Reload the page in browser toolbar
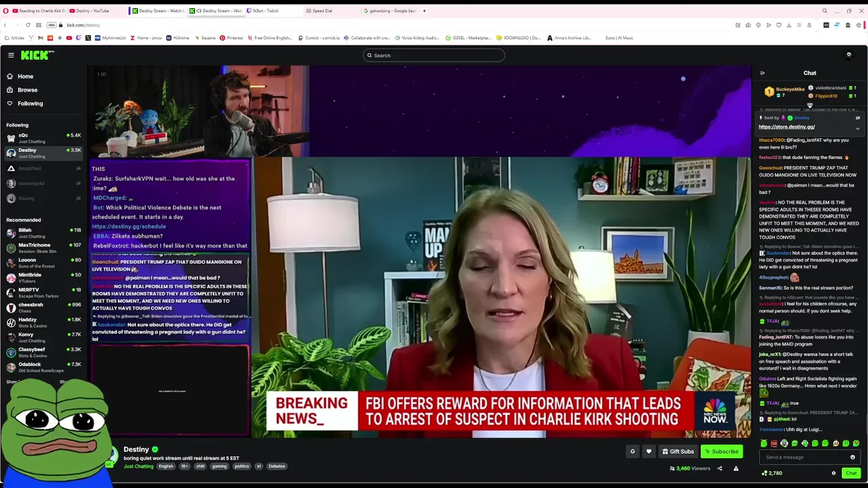This screenshot has height=488, width=868. [28, 25]
